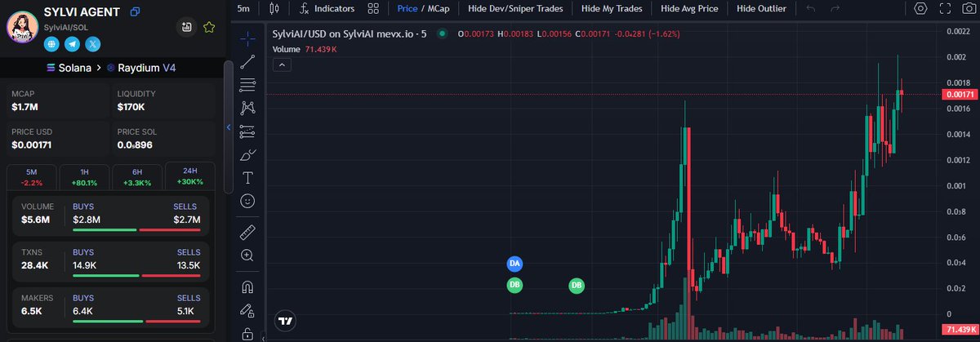The image size is (980, 342).
Task: Toggle the lock all drawings icon
Action: (248, 333)
